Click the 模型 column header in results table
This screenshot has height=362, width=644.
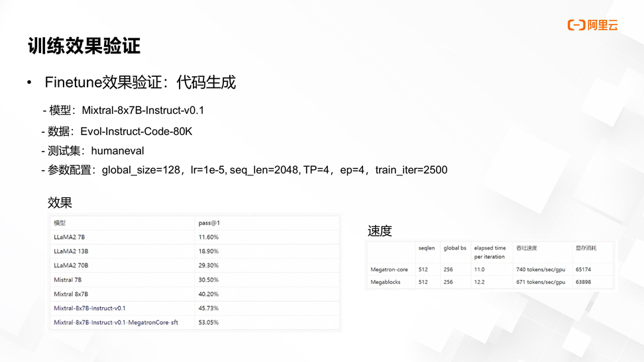(60, 223)
